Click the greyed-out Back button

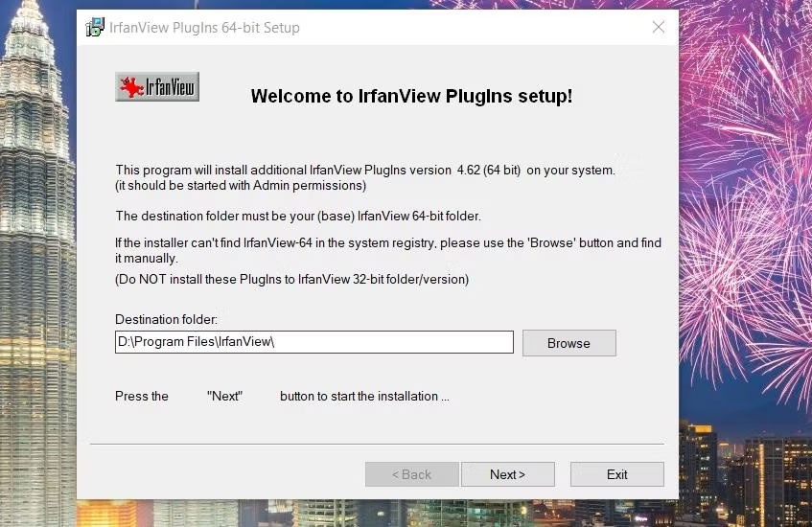(410, 474)
